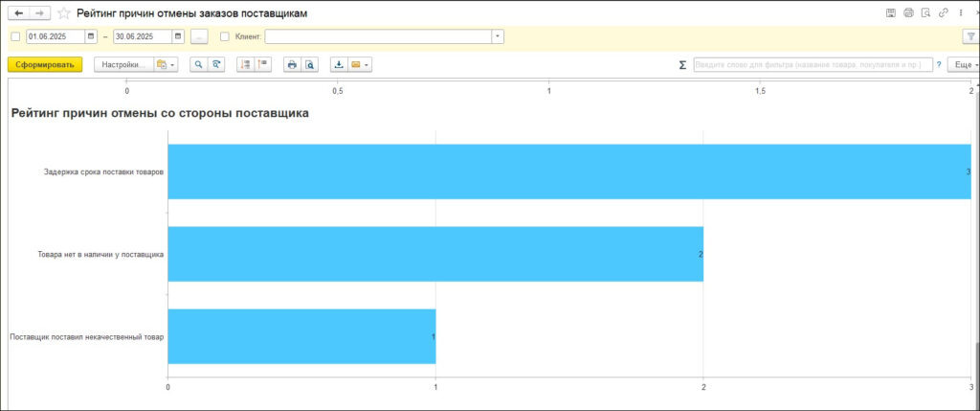Open calendar for start date 01.06.2025
The width and height of the screenshot is (980, 411).
tap(91, 37)
